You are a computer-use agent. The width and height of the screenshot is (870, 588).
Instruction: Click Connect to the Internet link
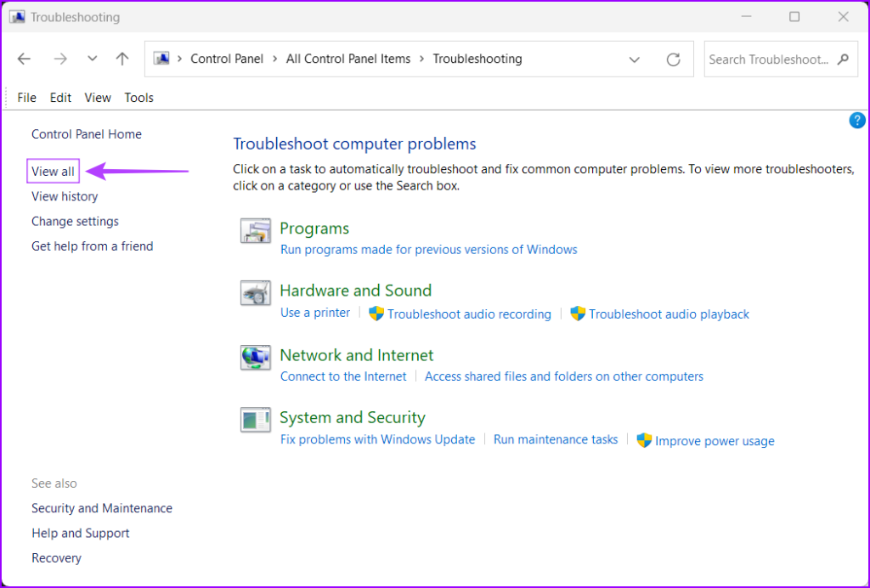343,376
